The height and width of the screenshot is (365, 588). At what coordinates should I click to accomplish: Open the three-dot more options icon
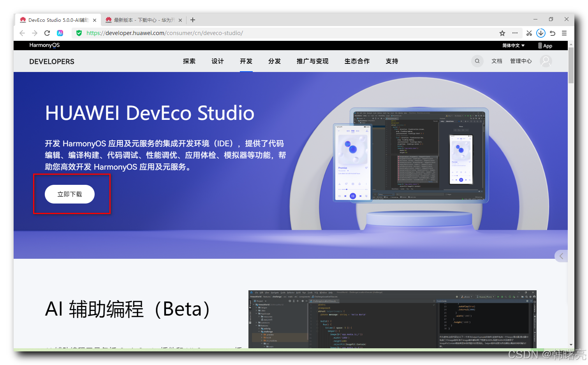[x=515, y=33]
